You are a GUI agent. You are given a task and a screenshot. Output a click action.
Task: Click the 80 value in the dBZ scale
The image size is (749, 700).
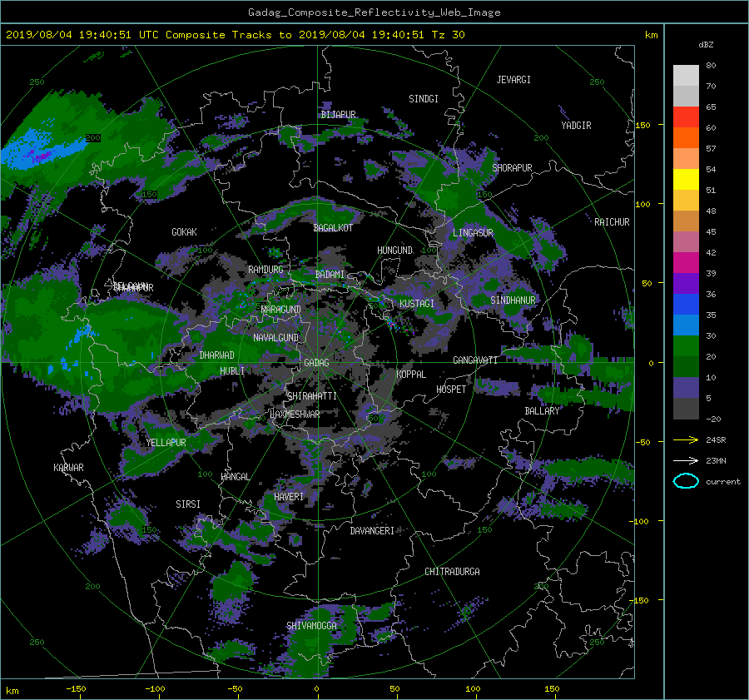pos(711,66)
